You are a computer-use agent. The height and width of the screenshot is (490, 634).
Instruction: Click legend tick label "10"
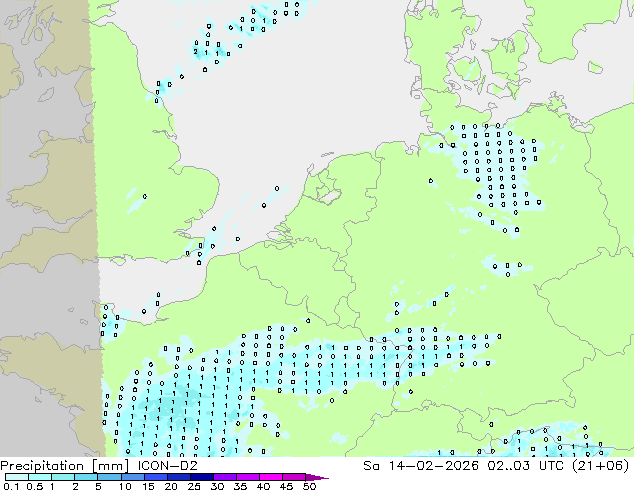125,486
